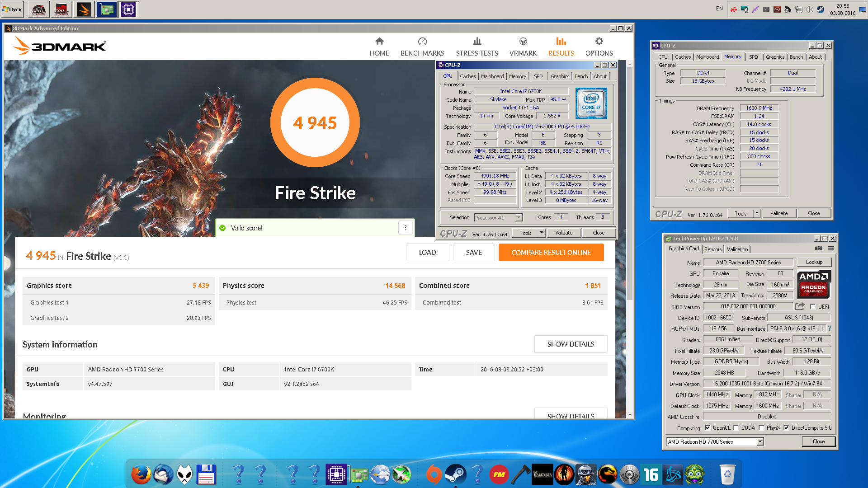Viewport: 868px width, 488px height.
Task: Open the red FM icon in the dock
Action: coord(499,474)
